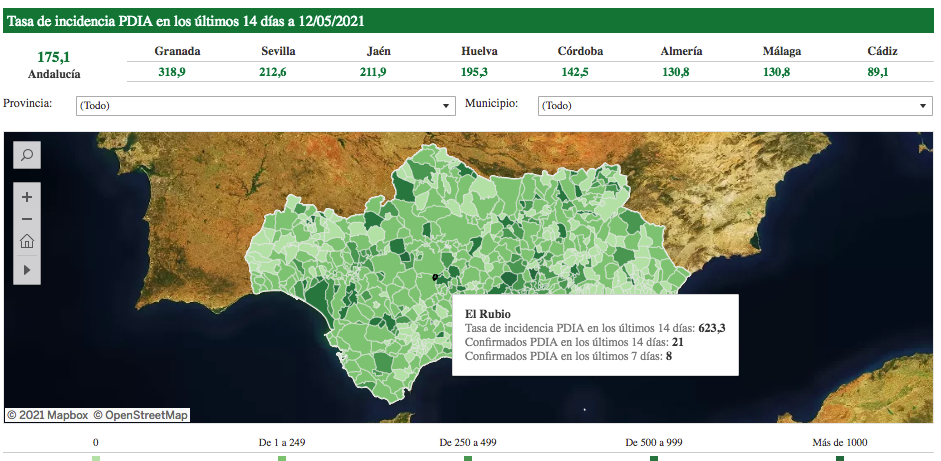
Task: Select the Granada province column
Action: coord(177,51)
